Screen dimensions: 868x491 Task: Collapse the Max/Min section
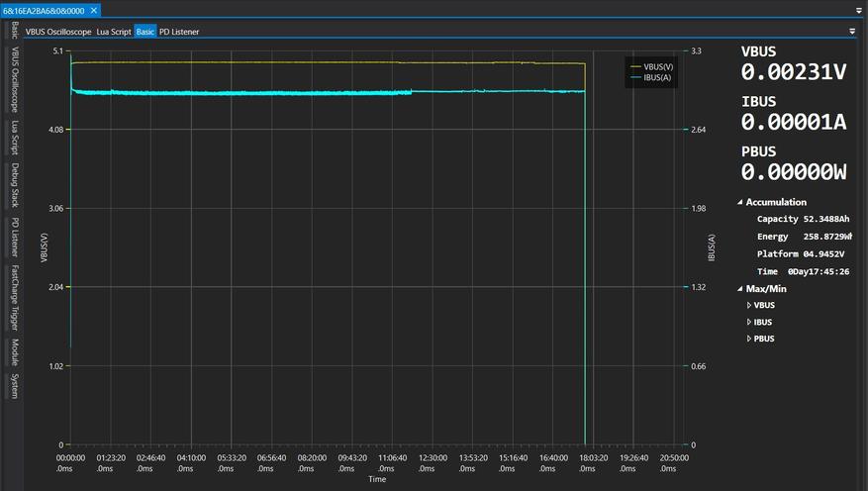pos(739,289)
